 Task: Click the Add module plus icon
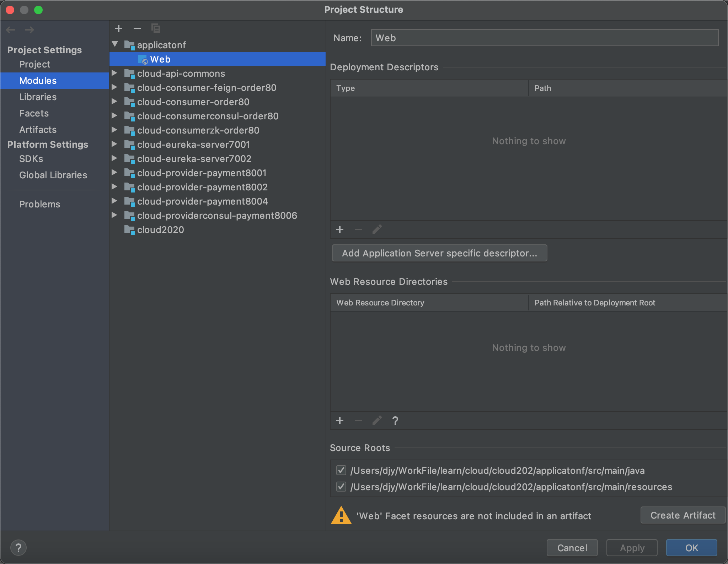(119, 28)
